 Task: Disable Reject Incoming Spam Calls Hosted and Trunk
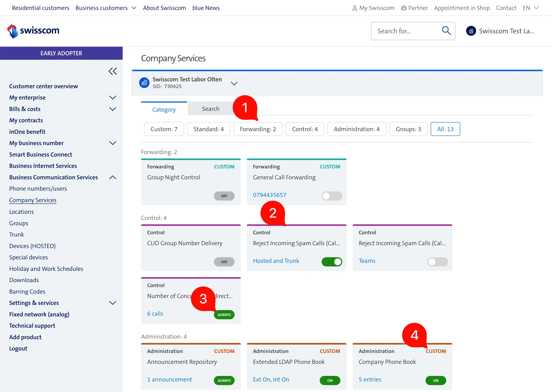[332, 262]
